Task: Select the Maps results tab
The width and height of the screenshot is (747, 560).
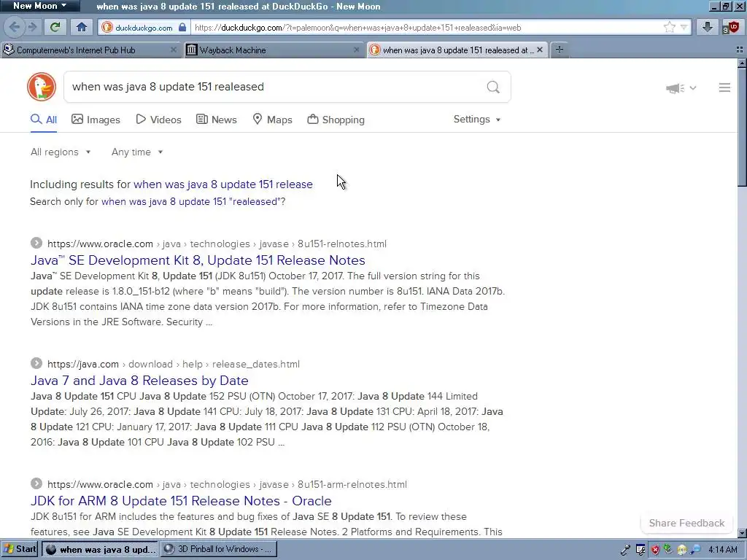Action: pyautogui.click(x=272, y=120)
